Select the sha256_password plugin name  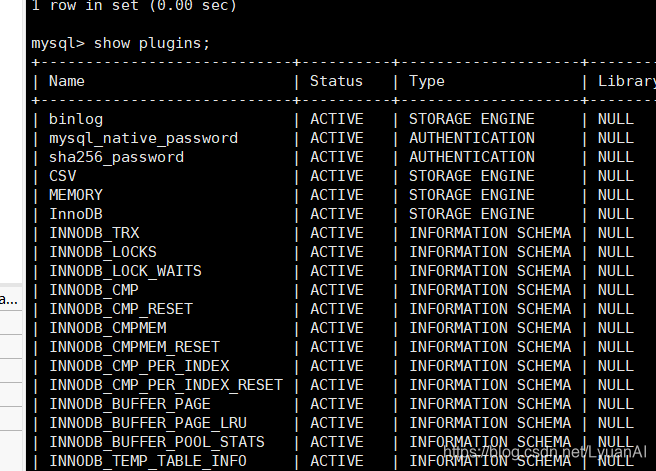117,157
